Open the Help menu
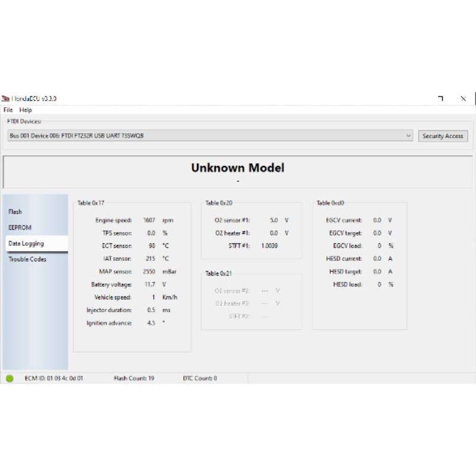Image resolution: width=476 pixels, height=476 pixels. [26, 110]
